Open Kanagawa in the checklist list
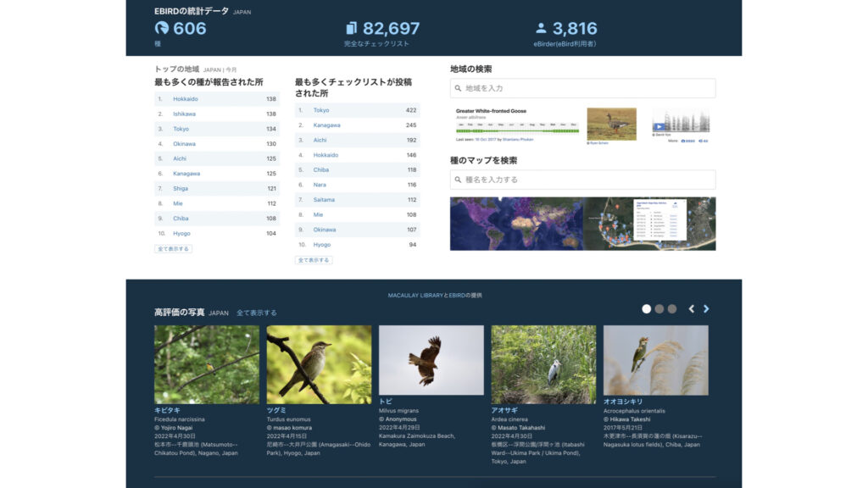 click(326, 125)
